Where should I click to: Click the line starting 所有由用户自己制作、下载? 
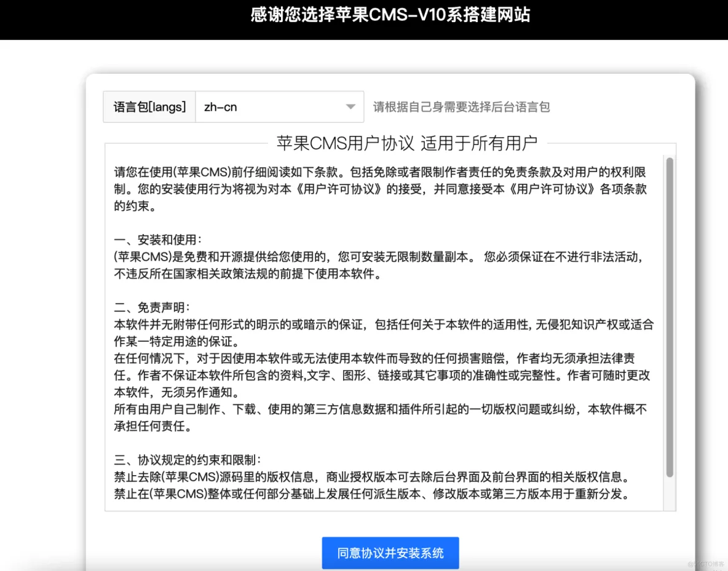coord(380,409)
